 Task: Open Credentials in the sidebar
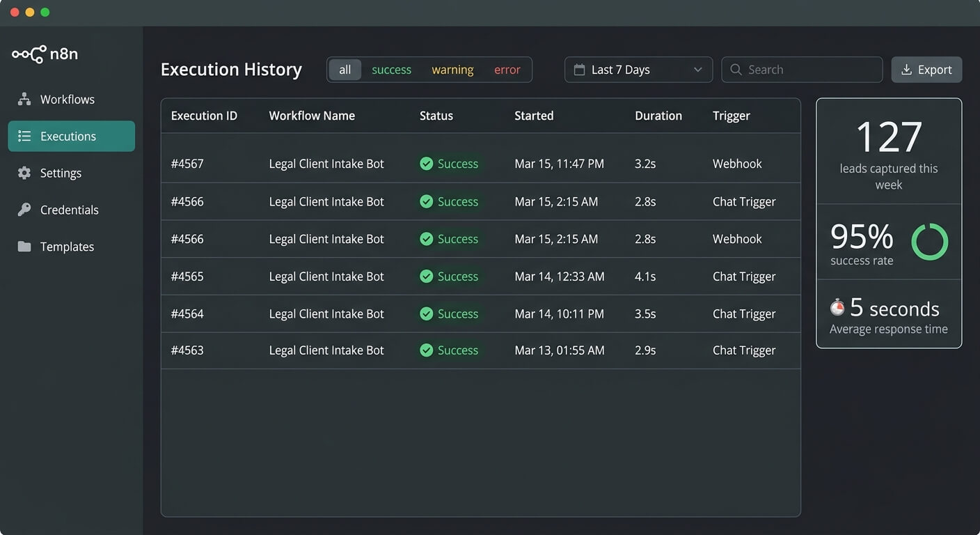72,210
